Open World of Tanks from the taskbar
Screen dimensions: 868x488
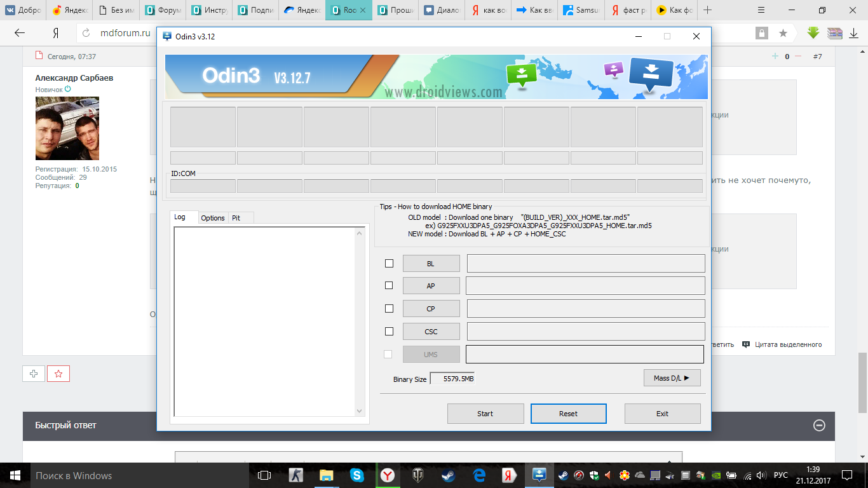[417, 475]
